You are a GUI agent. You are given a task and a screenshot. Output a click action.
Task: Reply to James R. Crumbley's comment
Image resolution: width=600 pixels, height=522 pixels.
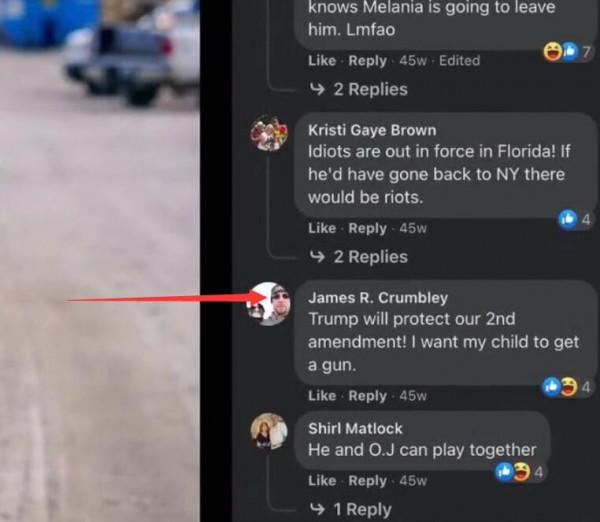(367, 396)
